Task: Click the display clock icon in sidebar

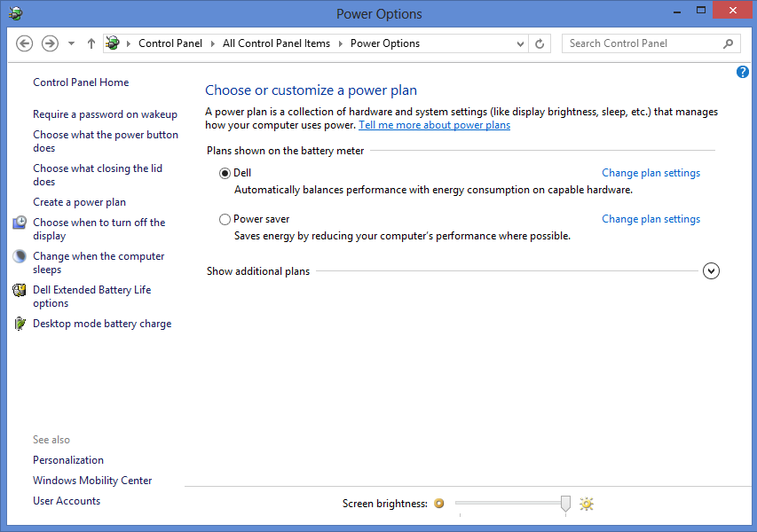Action: pyautogui.click(x=20, y=223)
